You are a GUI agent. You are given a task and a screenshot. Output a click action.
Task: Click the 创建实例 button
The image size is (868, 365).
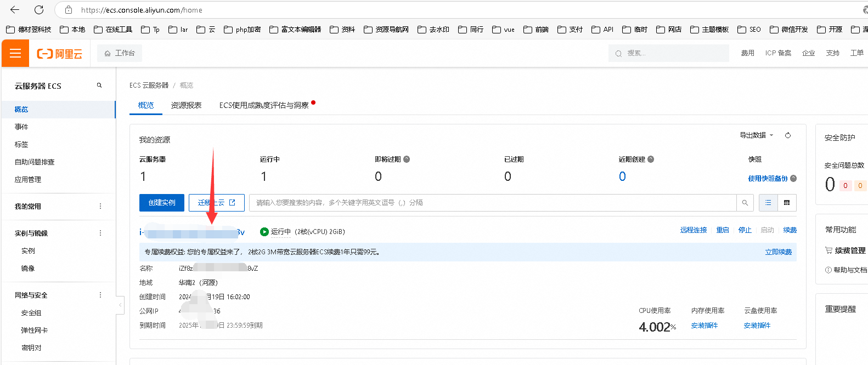162,203
